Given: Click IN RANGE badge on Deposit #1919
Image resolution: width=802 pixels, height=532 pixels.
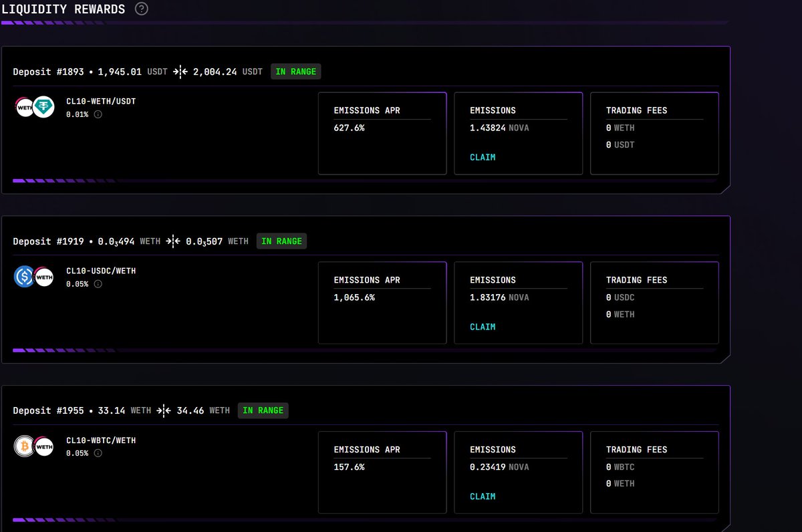Looking at the screenshot, I should click(x=281, y=241).
